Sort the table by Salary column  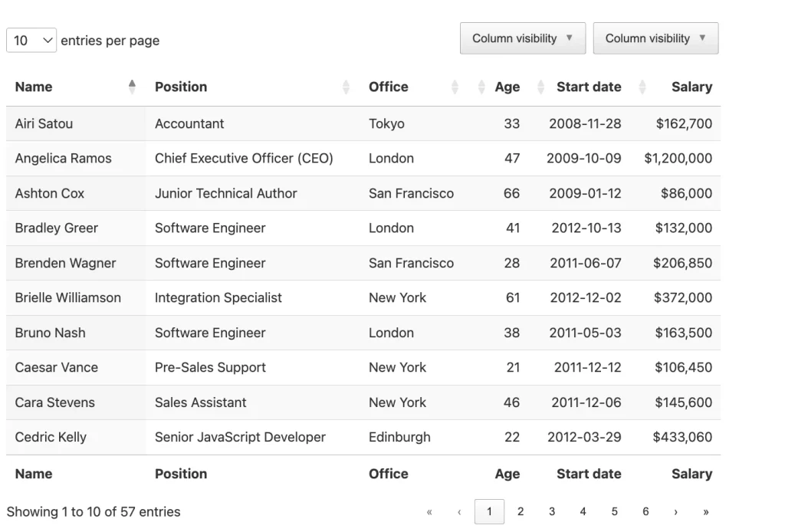(x=691, y=87)
